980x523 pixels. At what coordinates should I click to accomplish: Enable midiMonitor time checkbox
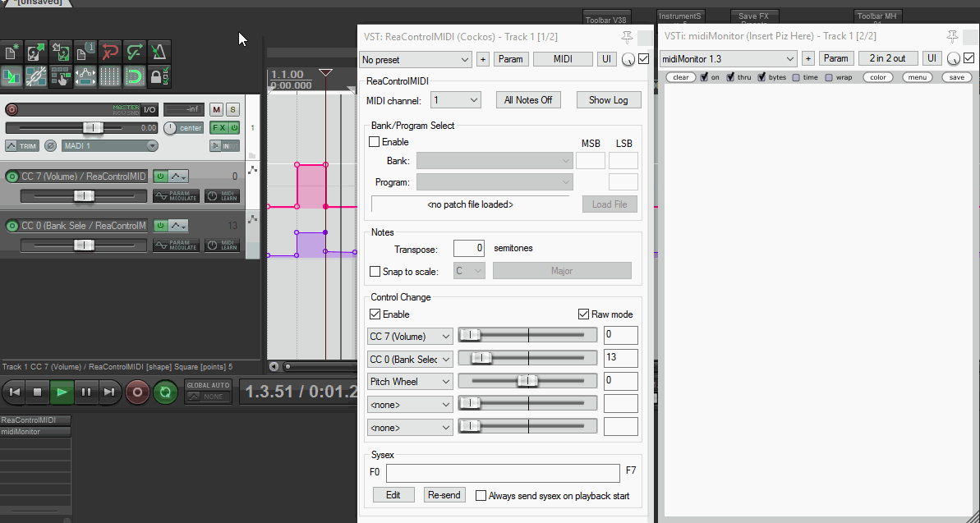[x=796, y=77]
